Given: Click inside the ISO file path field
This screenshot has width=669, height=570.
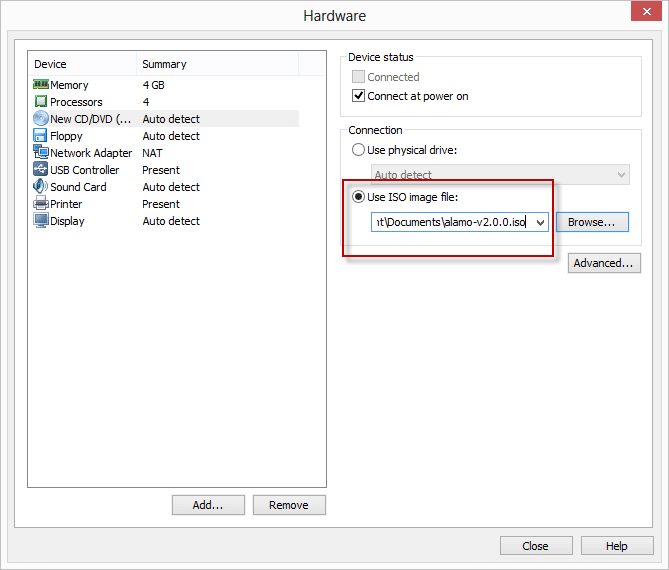Looking at the screenshot, I should coord(450,222).
